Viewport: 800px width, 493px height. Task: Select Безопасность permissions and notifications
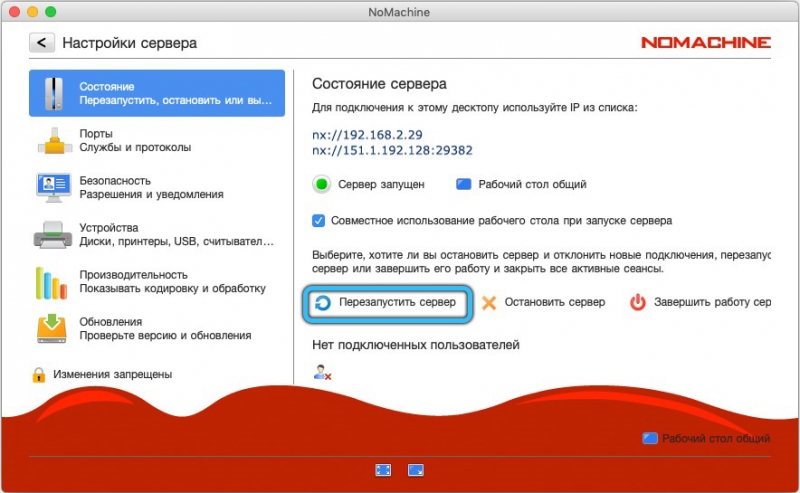point(157,187)
